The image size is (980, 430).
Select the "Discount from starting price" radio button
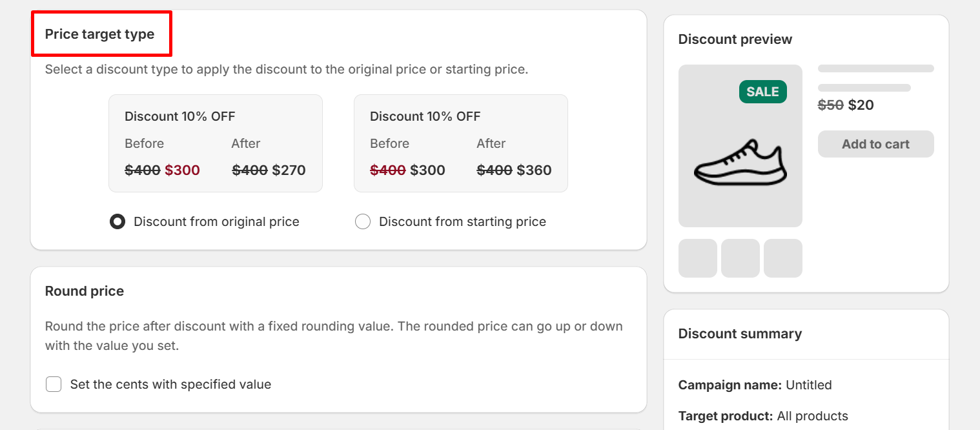coord(363,222)
